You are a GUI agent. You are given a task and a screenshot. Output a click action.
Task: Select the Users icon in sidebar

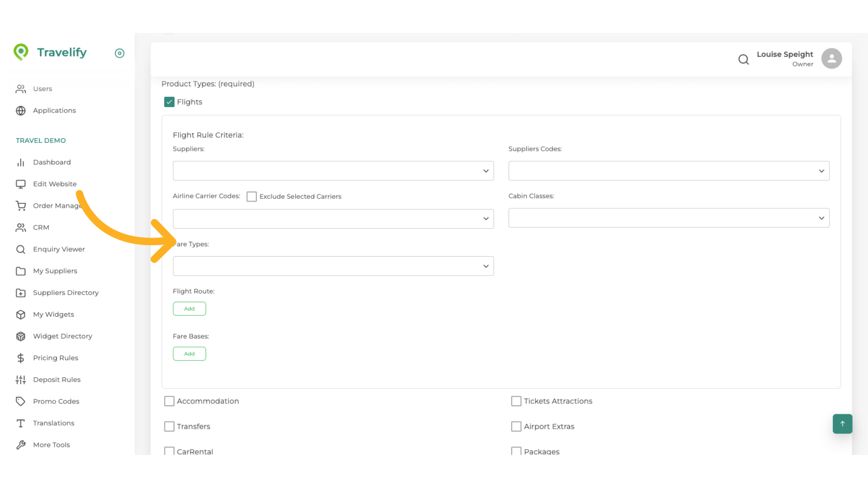point(21,89)
